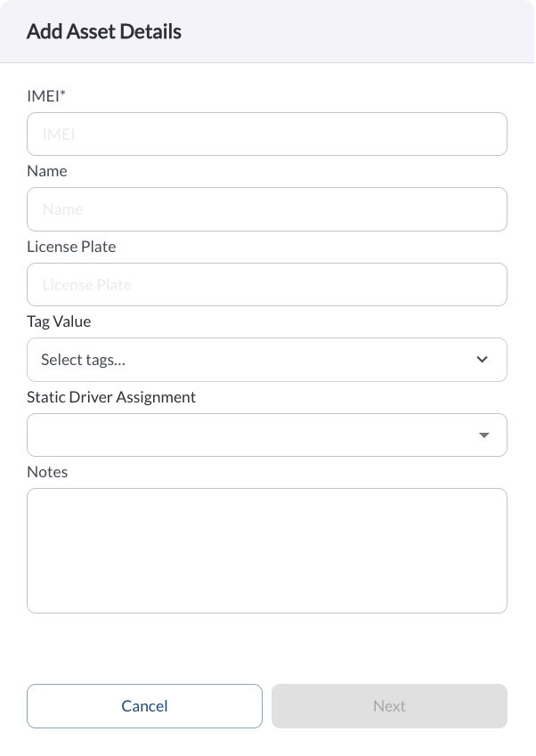Click inside the Notes text area
Screen dimensions: 536x756
[267, 550]
